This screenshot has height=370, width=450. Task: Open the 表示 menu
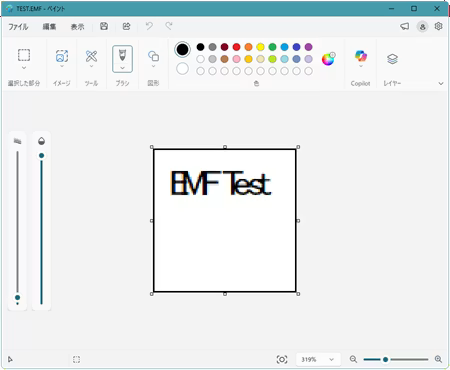click(x=77, y=27)
